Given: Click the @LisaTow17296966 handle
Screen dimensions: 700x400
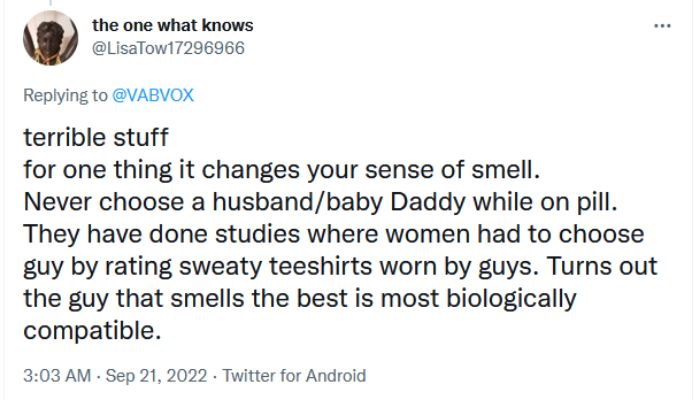Looking at the screenshot, I should click(175, 47).
